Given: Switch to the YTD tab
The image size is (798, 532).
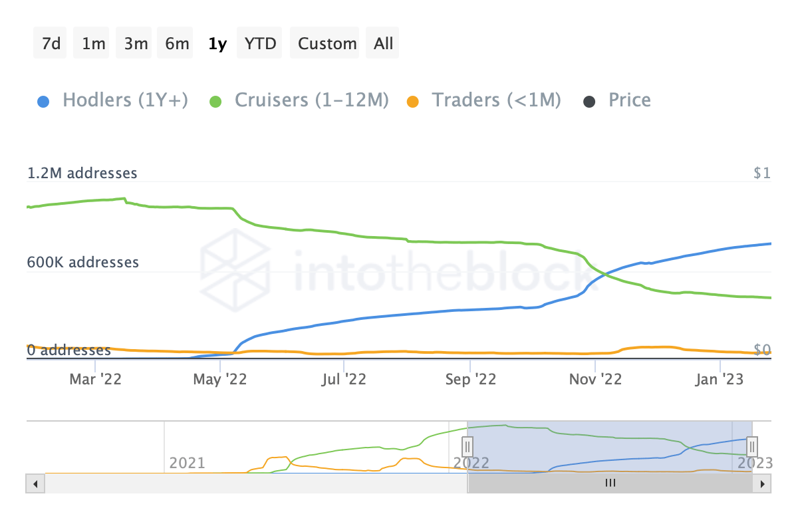Looking at the screenshot, I should tap(259, 43).
